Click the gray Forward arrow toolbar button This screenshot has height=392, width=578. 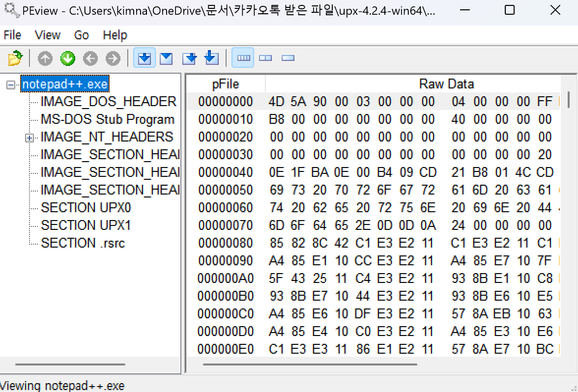113,58
